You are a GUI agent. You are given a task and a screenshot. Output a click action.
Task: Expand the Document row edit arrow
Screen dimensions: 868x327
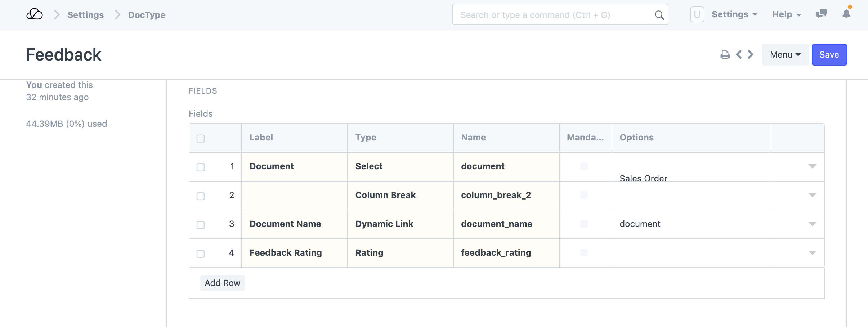point(812,166)
